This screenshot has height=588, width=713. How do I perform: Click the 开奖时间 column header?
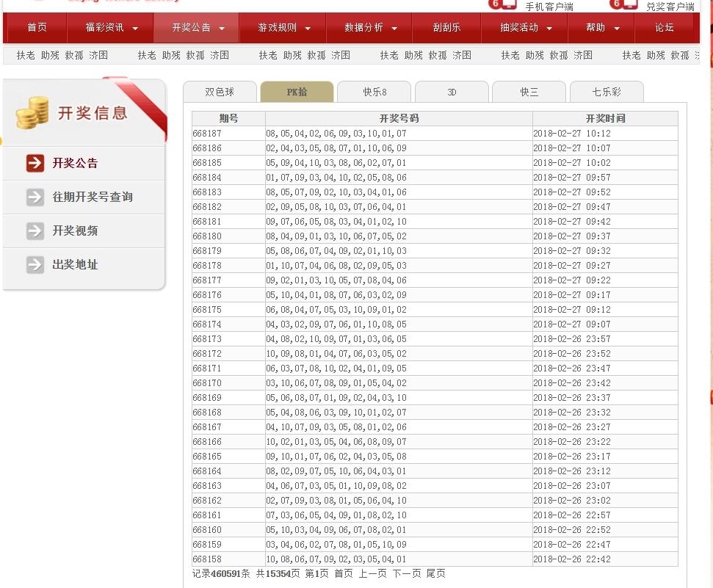605,118
